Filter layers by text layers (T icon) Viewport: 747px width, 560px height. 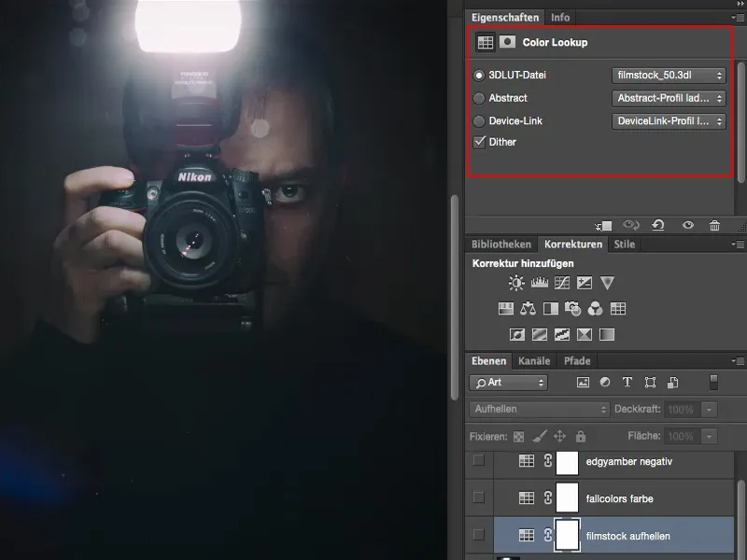point(627,382)
